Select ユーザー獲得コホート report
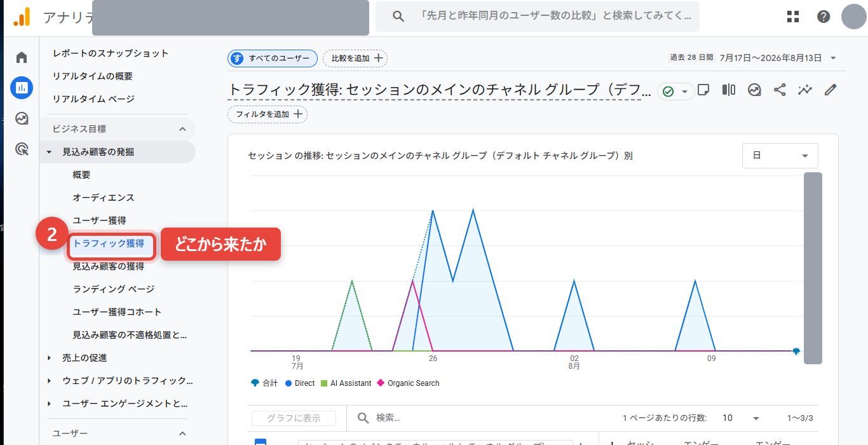 [118, 312]
